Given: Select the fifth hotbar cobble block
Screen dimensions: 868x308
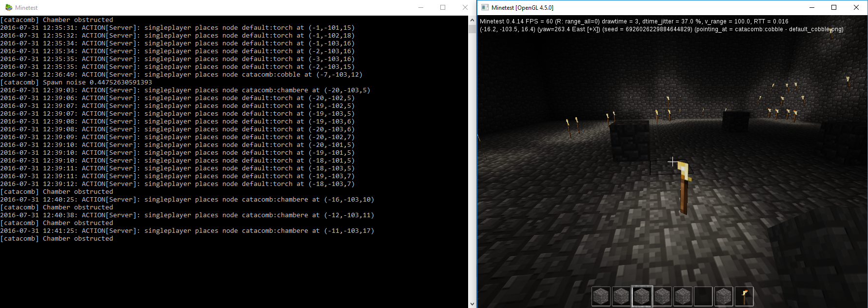Looking at the screenshot, I should tap(683, 296).
